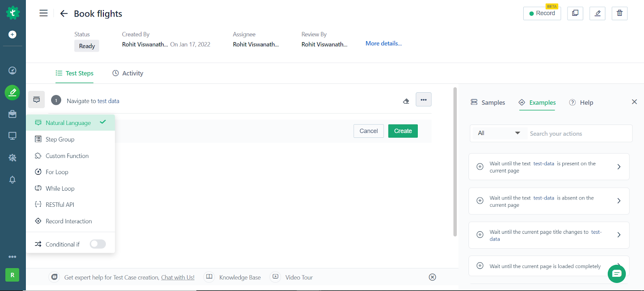This screenshot has width=644, height=291.
Task: Choose While Loop step type
Action: click(x=70, y=189)
